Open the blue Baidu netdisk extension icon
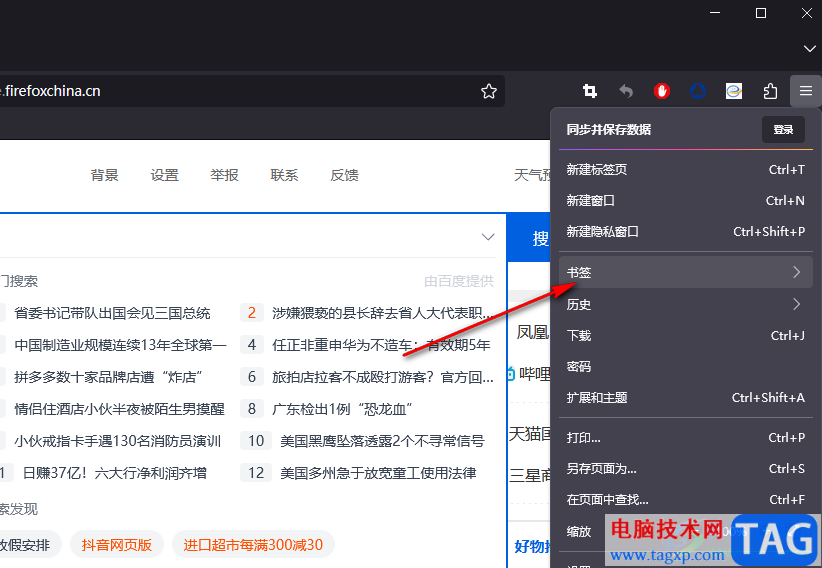The height and width of the screenshot is (568, 822). coord(698,91)
